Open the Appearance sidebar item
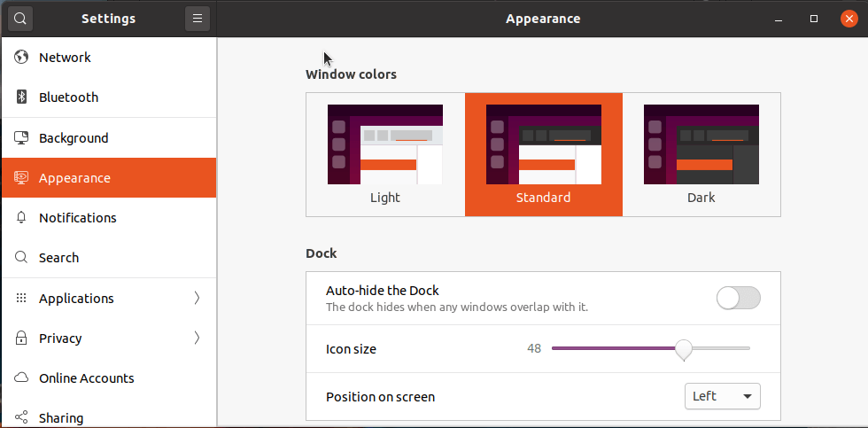This screenshot has height=428, width=868. coord(108,178)
